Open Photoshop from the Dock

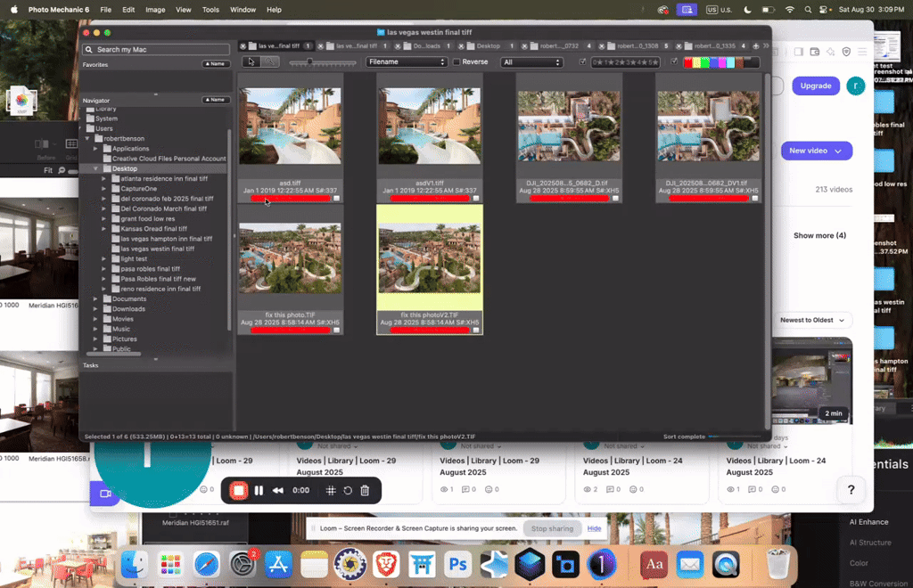pyautogui.click(x=457, y=564)
